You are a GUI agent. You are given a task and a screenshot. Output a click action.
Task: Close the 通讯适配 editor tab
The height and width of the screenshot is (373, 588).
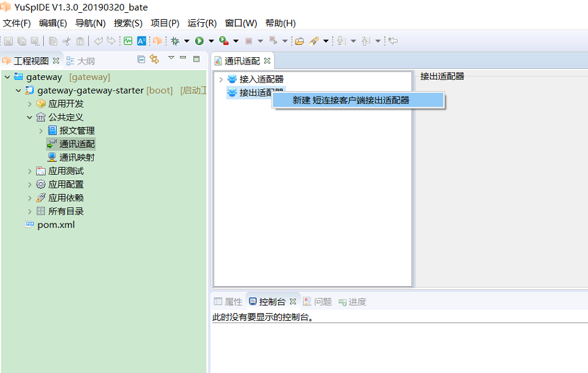(268, 61)
